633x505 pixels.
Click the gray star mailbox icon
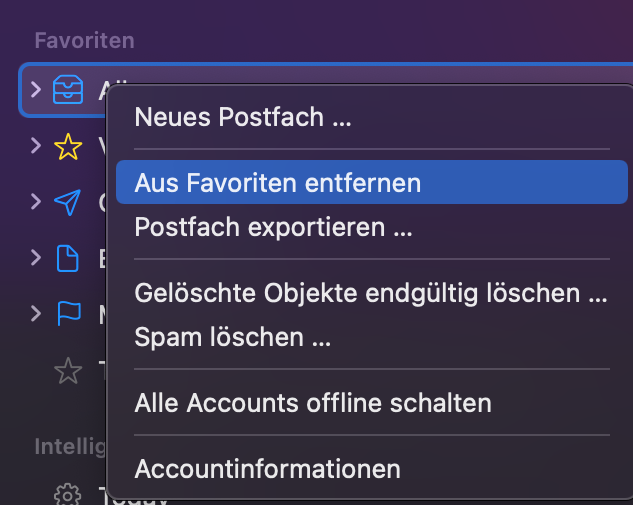[x=68, y=372]
